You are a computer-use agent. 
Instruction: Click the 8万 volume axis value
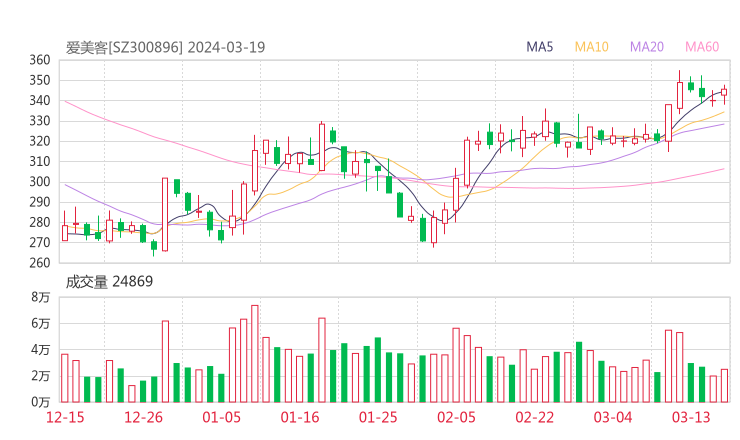click(41, 297)
